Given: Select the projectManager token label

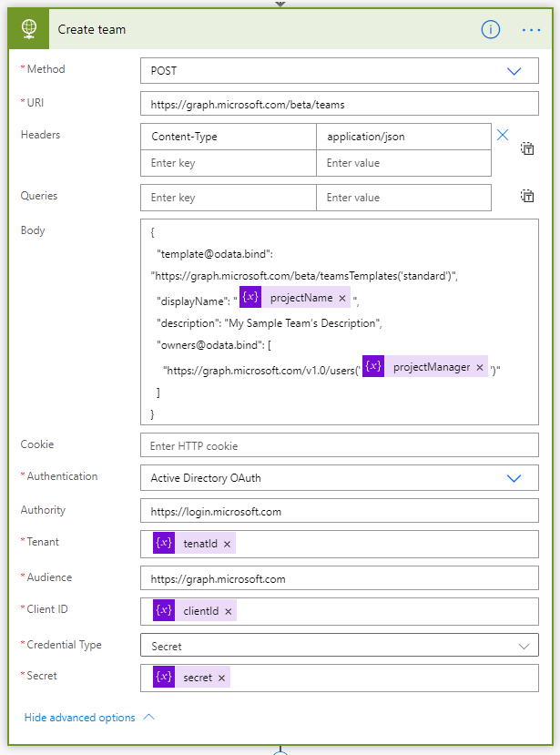Looking at the screenshot, I should tap(432, 367).
